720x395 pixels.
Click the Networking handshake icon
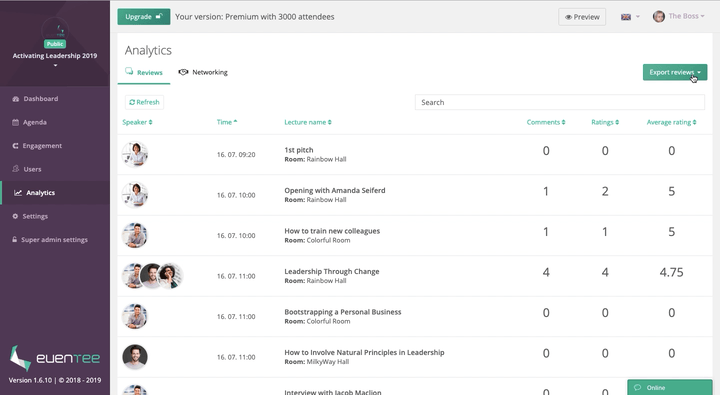(x=183, y=72)
